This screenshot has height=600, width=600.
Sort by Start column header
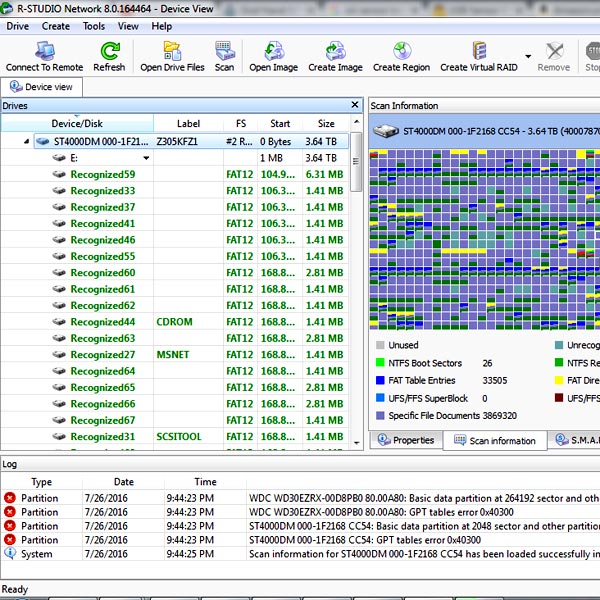tap(280, 124)
